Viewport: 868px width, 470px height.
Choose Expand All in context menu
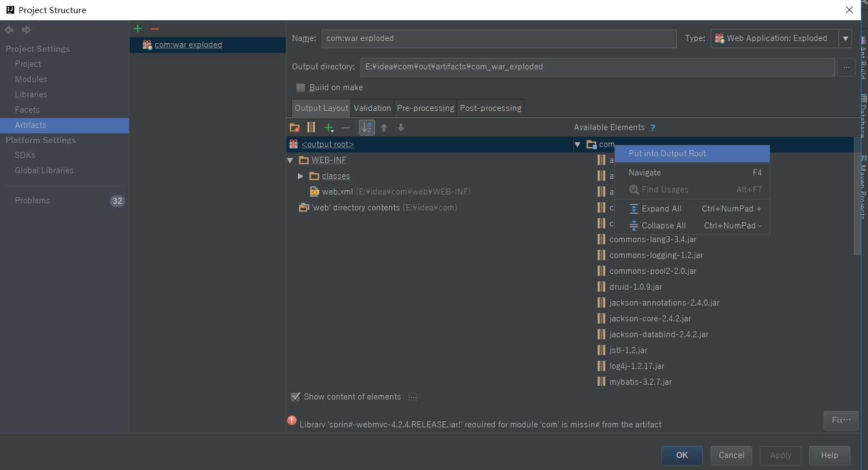click(x=692, y=209)
